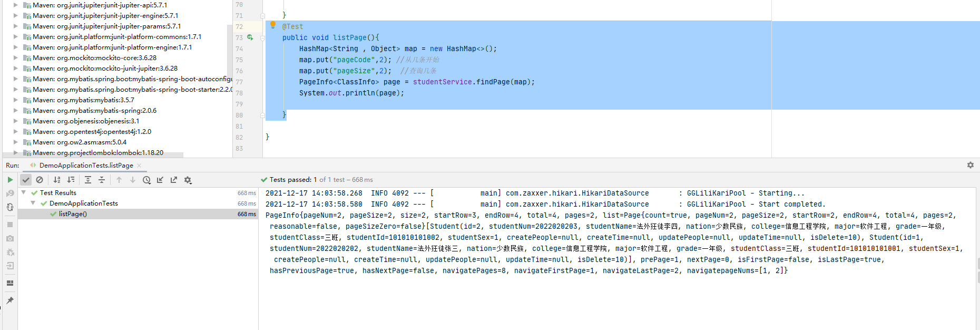Viewport: 980px width, 330px height.
Task: Click Import Tests icon
Action: 160,180
